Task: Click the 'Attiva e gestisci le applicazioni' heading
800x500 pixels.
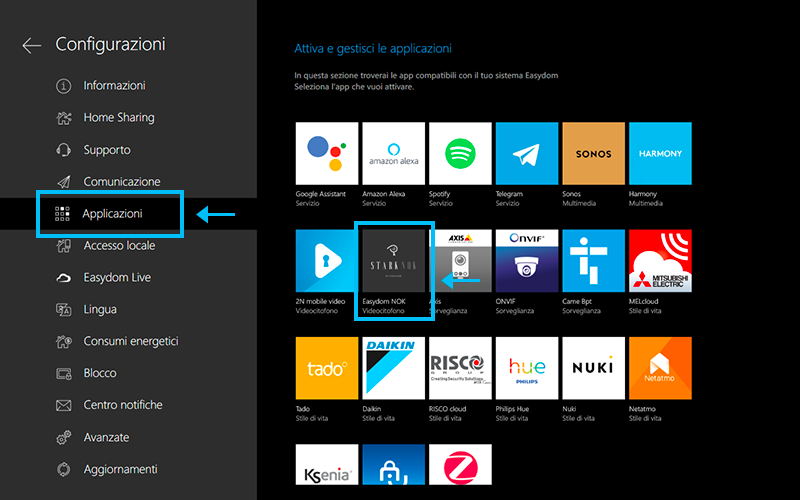Action: (x=373, y=48)
